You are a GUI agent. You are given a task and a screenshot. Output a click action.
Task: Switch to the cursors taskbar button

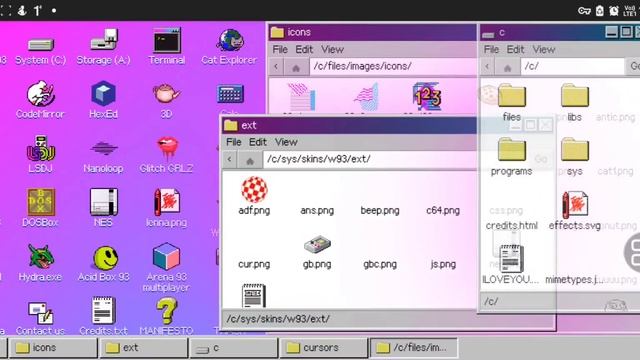click(324, 348)
